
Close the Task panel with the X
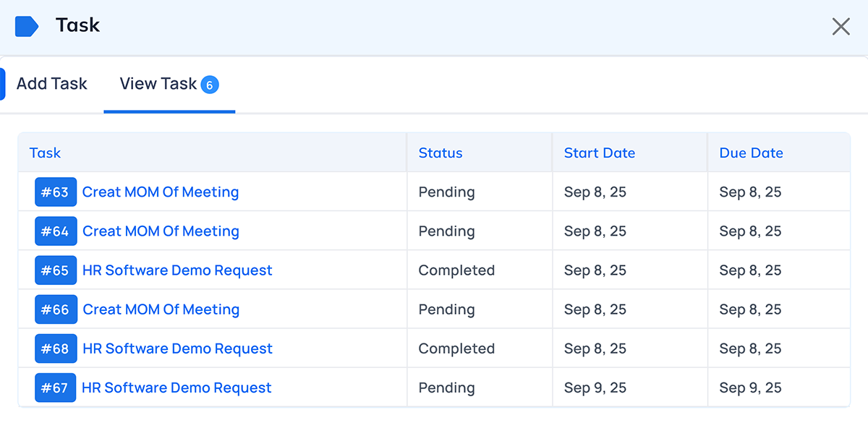pos(841,27)
